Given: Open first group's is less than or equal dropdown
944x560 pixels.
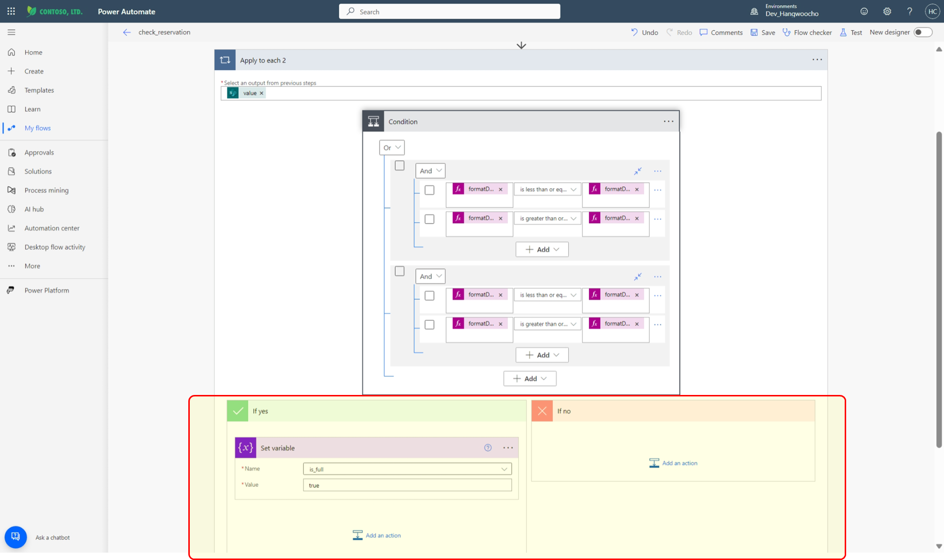Looking at the screenshot, I should point(547,190).
